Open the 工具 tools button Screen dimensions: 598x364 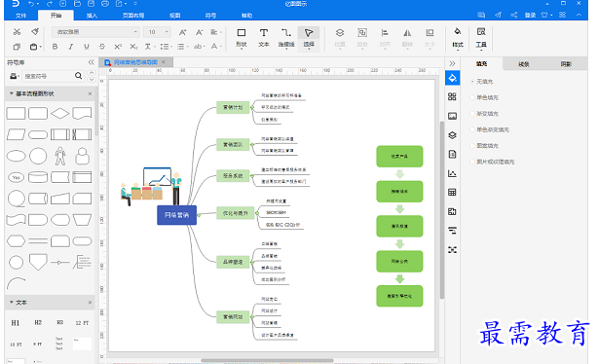point(481,38)
